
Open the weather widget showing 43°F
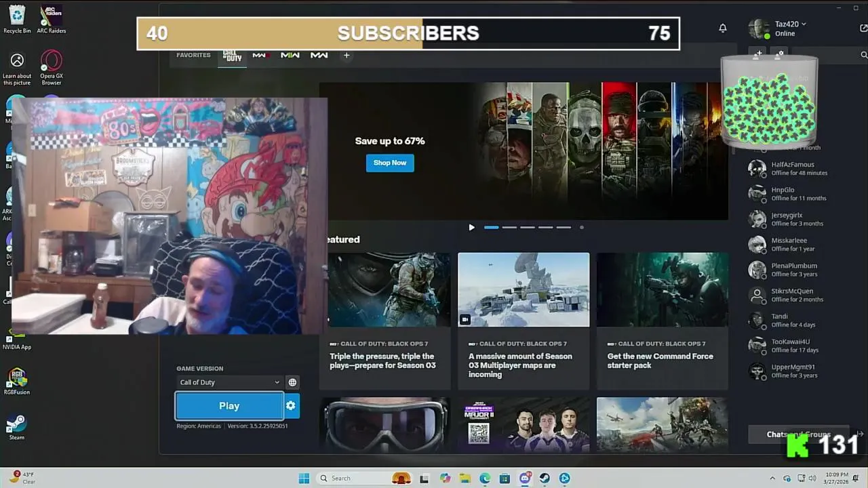(x=22, y=478)
